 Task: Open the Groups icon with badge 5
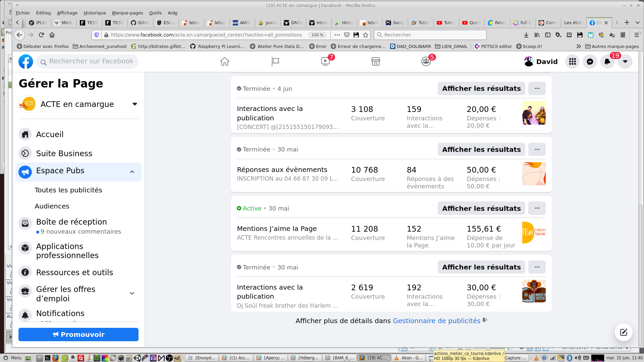pyautogui.click(x=426, y=61)
